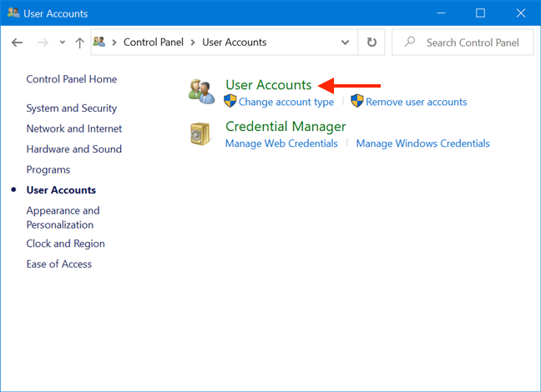Expand chevron before Control Panel breadcrumb
The height and width of the screenshot is (392, 541).
[x=114, y=43]
